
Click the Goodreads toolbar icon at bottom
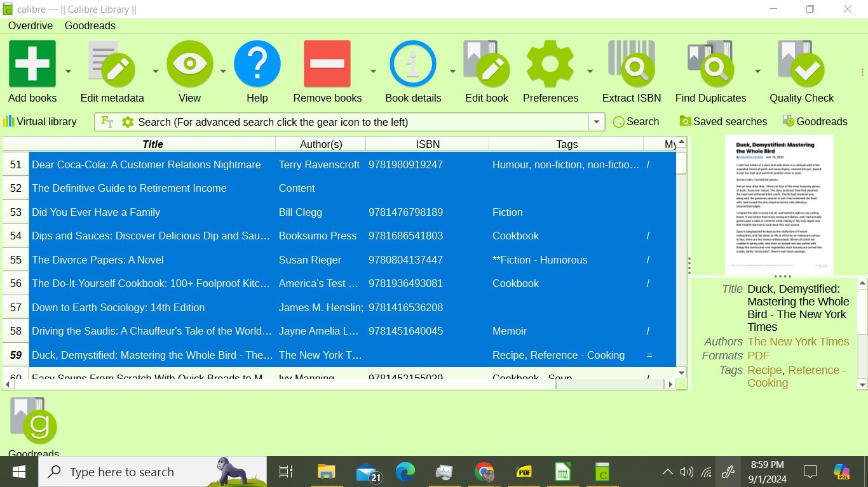34,420
